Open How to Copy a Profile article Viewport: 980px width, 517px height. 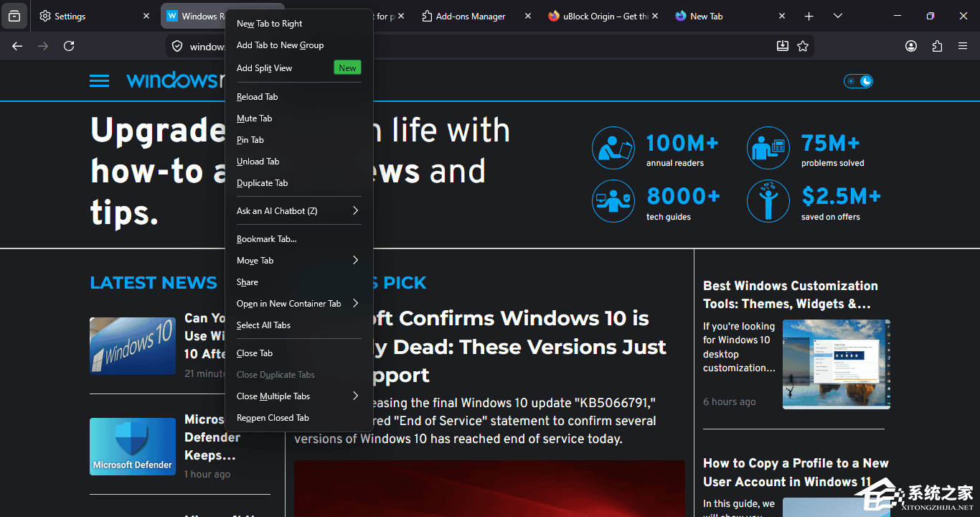tap(796, 472)
